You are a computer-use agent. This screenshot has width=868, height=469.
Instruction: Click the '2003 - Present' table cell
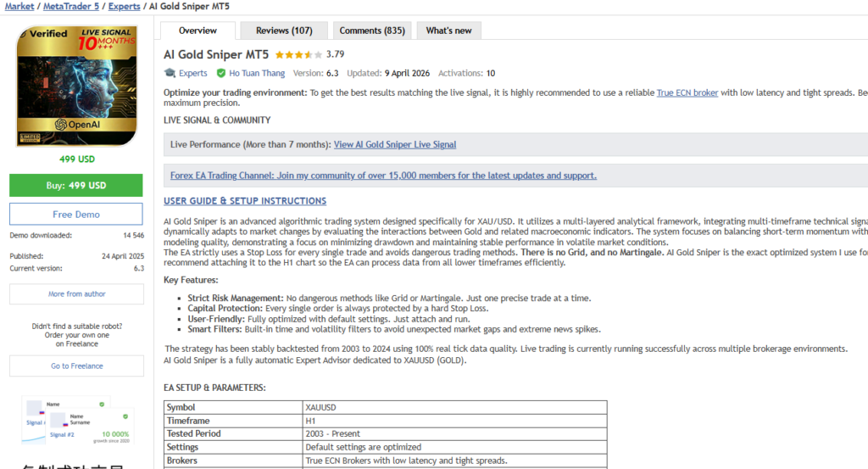tap(454, 434)
